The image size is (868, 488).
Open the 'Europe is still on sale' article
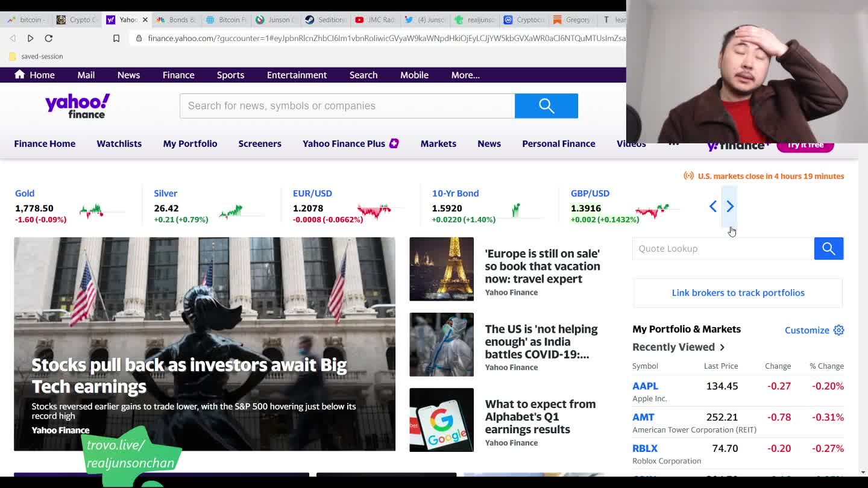click(x=542, y=266)
